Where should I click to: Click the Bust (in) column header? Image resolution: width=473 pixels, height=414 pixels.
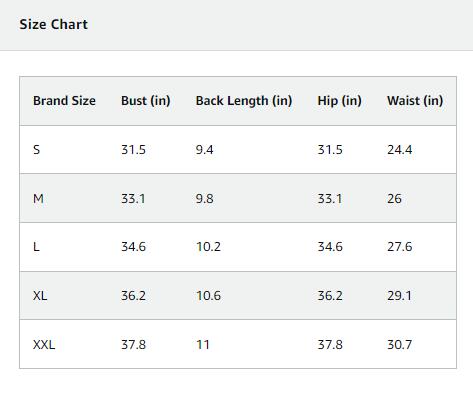click(146, 101)
